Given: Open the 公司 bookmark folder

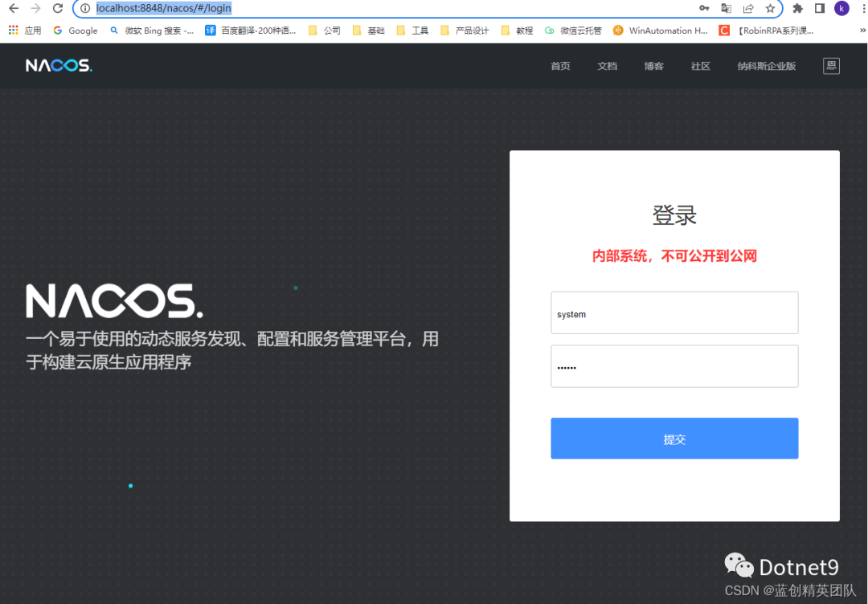Looking at the screenshot, I should coord(325,31).
